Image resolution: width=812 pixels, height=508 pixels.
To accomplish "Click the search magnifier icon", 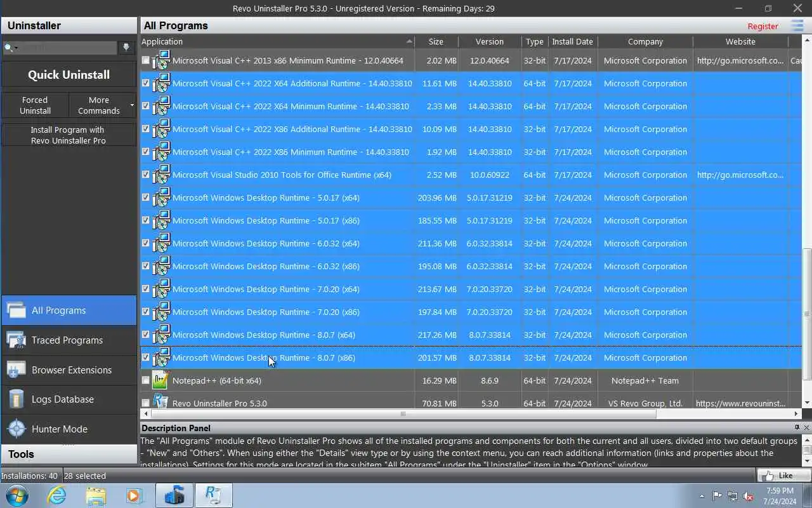I will click(8, 48).
